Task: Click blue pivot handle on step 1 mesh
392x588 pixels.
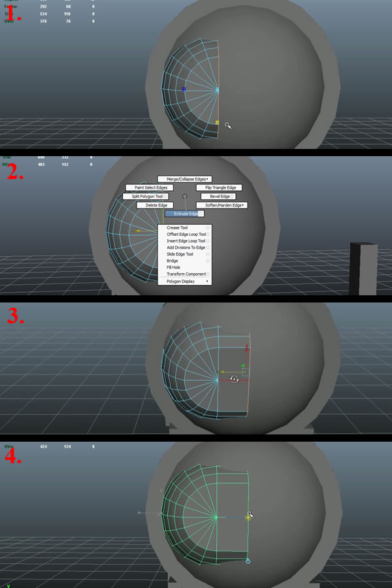Action: (184, 90)
